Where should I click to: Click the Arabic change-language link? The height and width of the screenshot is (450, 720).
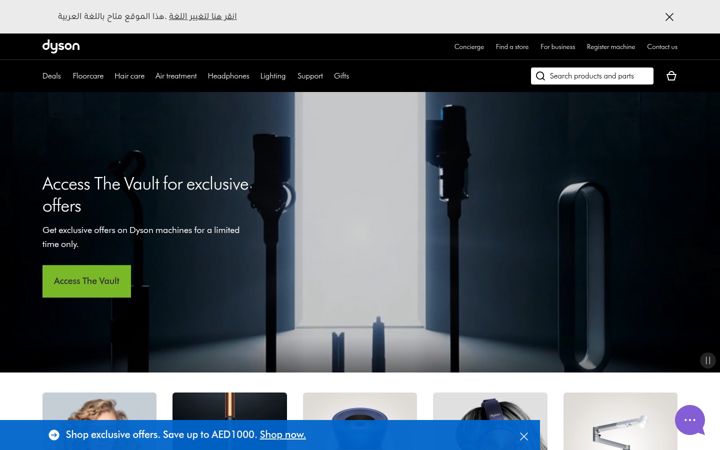(x=202, y=17)
